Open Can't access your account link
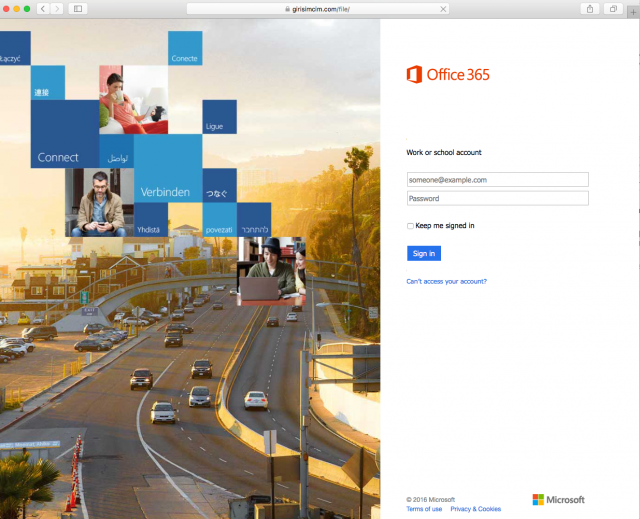 (447, 282)
